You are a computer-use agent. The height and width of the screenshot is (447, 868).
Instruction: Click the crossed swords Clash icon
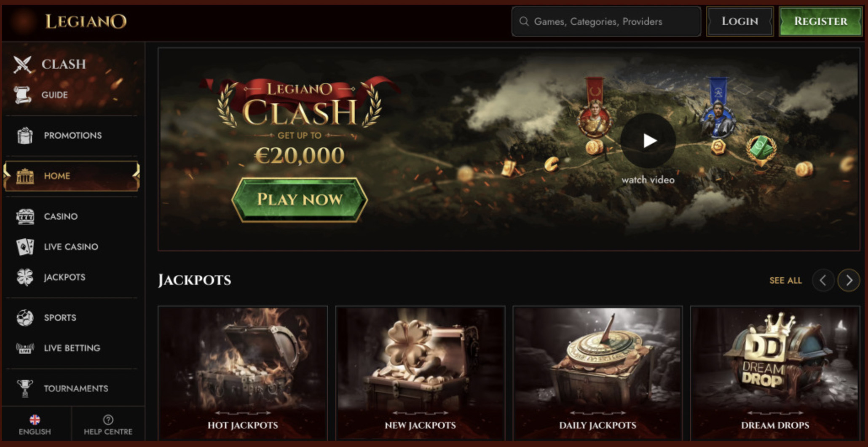tap(22, 65)
